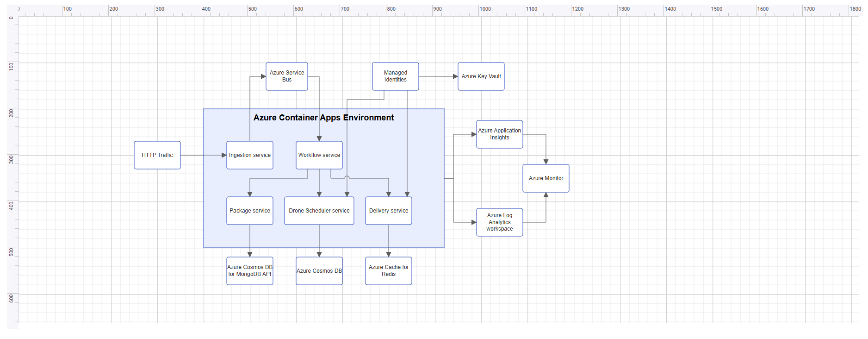Select the Azure Key Vault box

coord(481,76)
